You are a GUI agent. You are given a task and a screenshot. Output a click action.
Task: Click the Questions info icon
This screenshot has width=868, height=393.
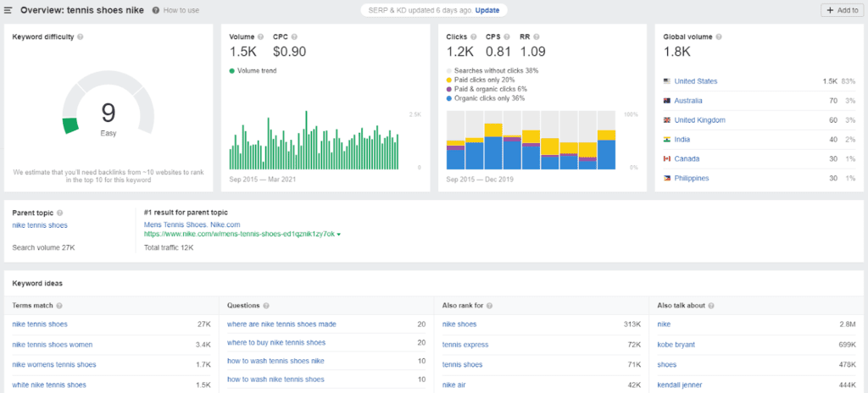coord(266,306)
